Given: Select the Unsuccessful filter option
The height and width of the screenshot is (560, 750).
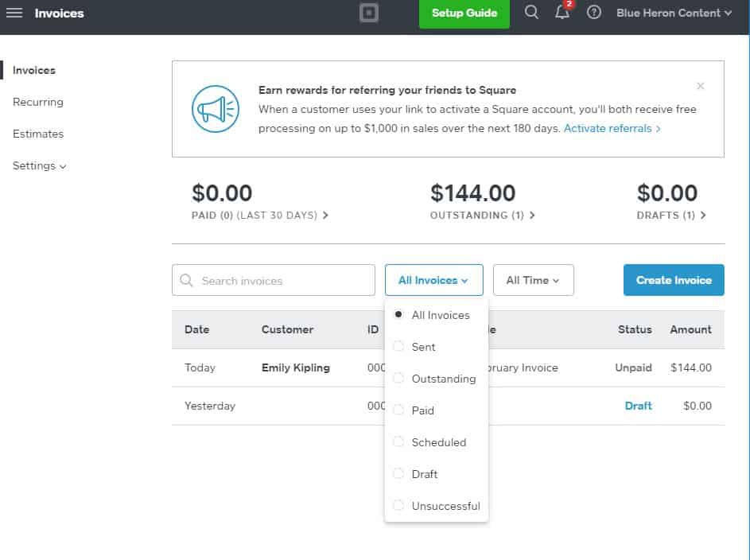Looking at the screenshot, I should pos(437,506).
